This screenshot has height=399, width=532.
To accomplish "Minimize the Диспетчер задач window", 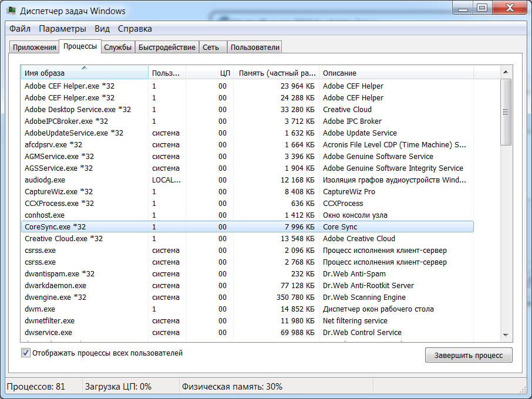I will (x=463, y=8).
